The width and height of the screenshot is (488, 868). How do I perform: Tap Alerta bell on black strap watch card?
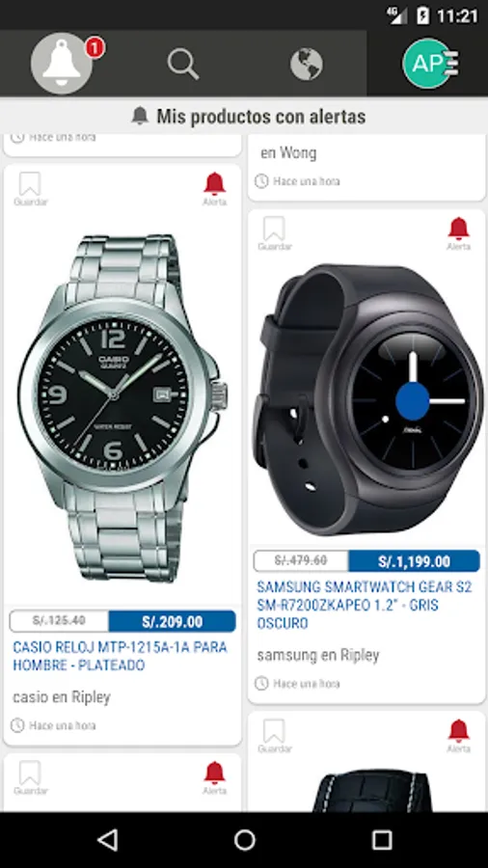tap(459, 736)
